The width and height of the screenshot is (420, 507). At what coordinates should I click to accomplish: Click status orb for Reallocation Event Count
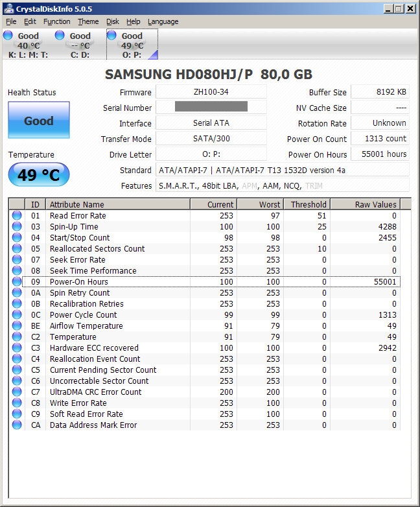tap(17, 359)
